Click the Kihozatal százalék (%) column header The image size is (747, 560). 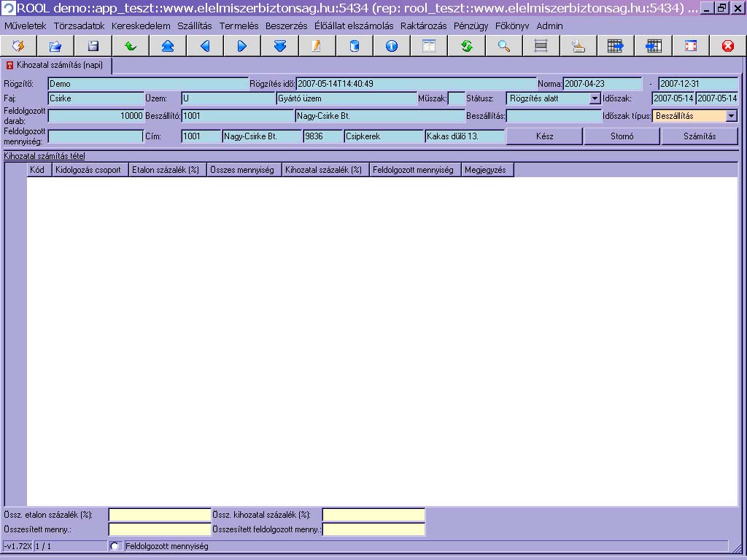[324, 170]
